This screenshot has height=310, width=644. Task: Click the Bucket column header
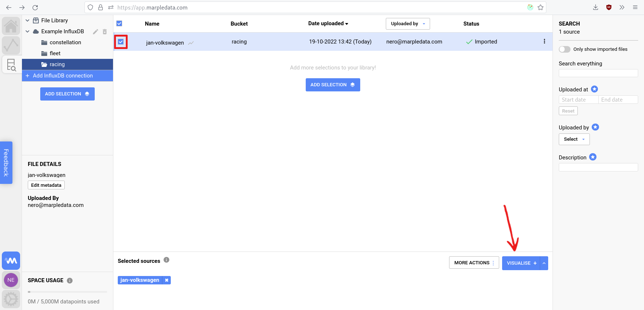pos(239,24)
